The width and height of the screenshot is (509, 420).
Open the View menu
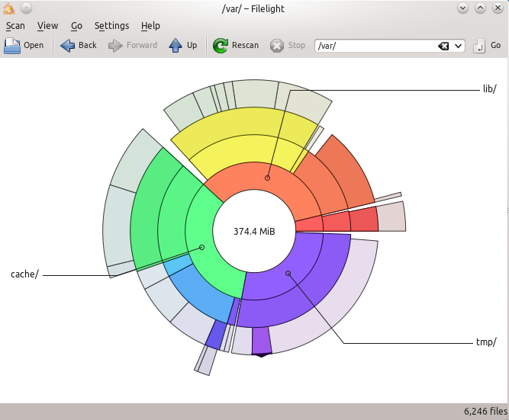(47, 26)
